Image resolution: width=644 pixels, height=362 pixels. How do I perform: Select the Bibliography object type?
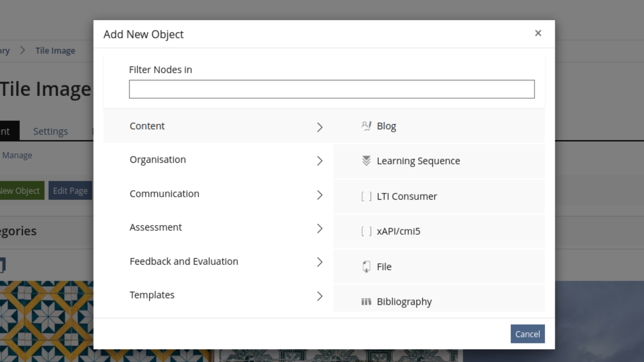pos(404,302)
